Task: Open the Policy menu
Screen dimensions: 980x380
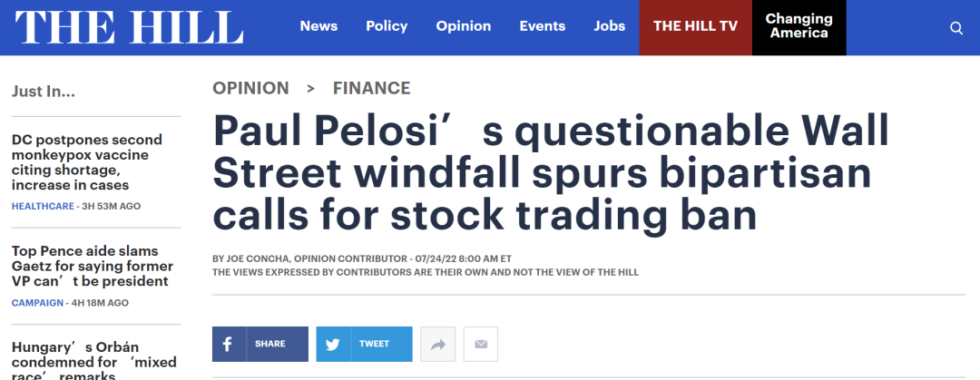Action: point(387,26)
